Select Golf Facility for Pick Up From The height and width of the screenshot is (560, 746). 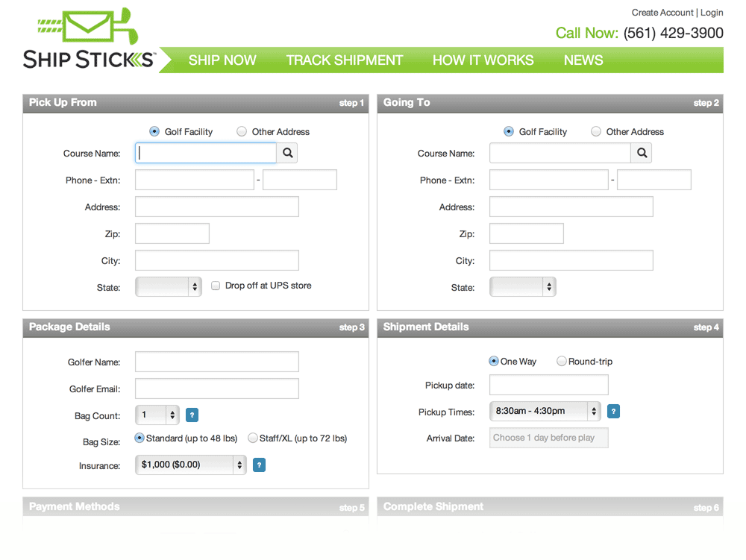[x=154, y=131]
